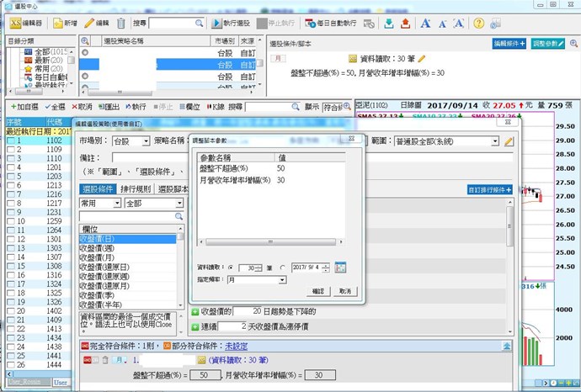Click the 取消 cancel button in dialog

344,290
